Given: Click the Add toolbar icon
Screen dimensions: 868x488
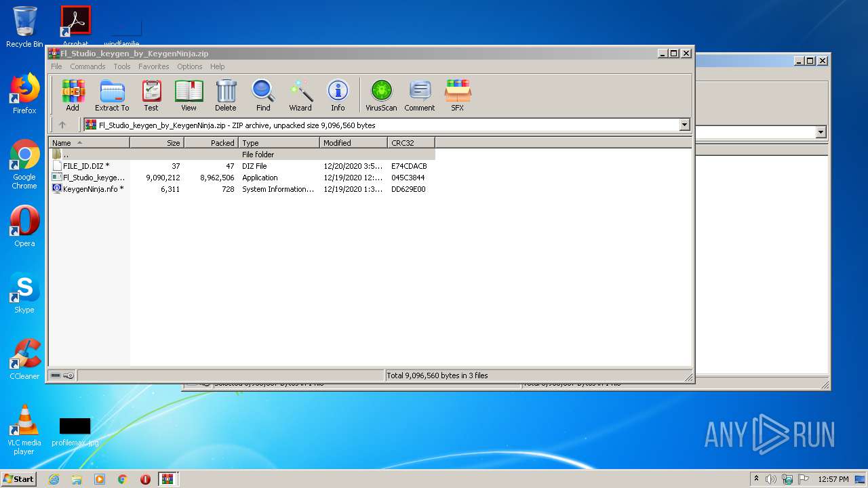Looking at the screenshot, I should (73, 96).
